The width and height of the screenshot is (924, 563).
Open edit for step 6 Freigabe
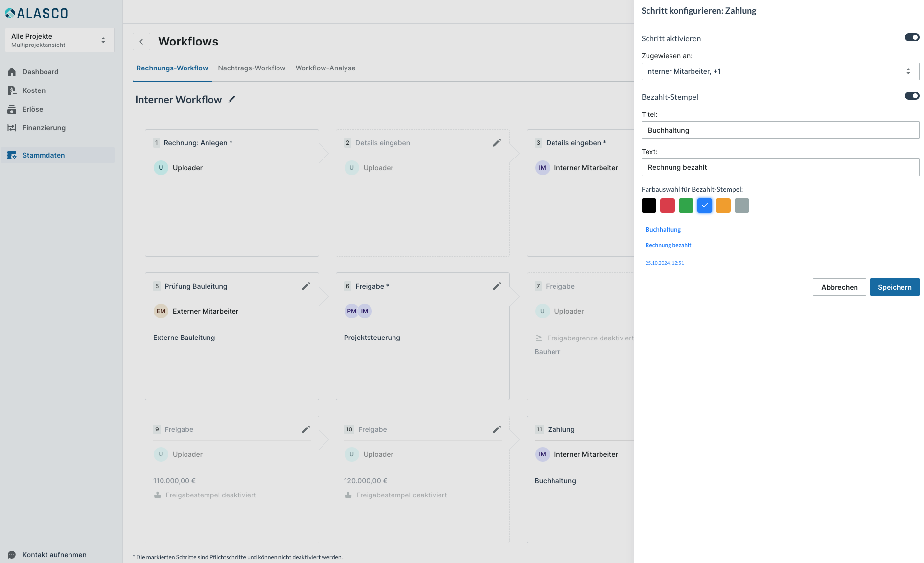coord(496,286)
